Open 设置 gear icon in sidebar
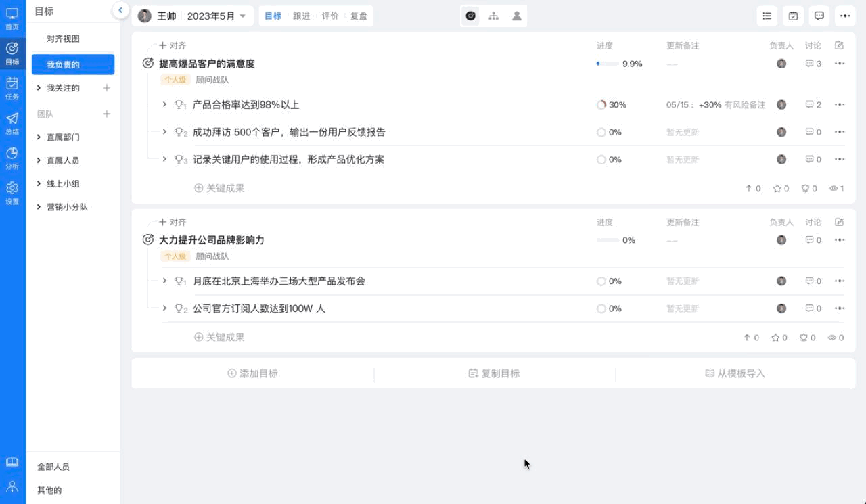This screenshot has height=504, width=866. point(12,192)
